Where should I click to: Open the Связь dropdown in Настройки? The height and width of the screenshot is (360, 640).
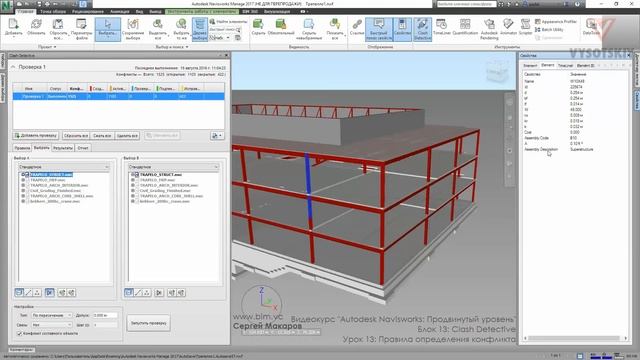52,325
